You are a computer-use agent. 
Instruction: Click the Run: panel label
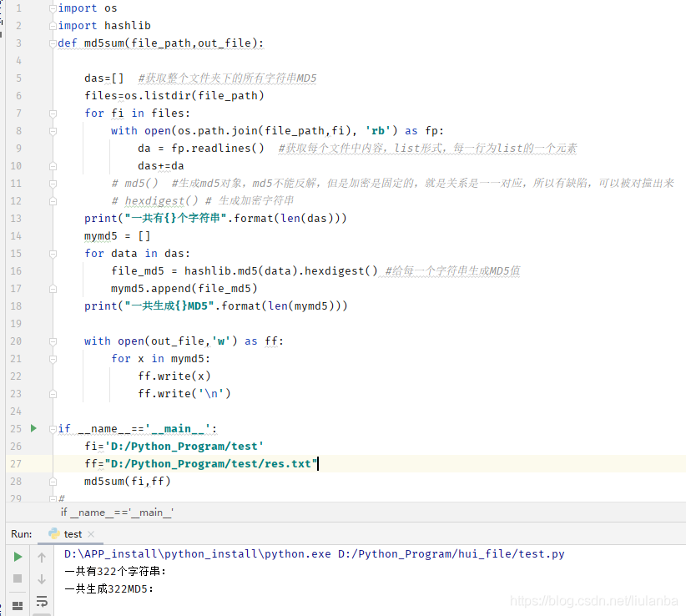pyautogui.click(x=22, y=534)
